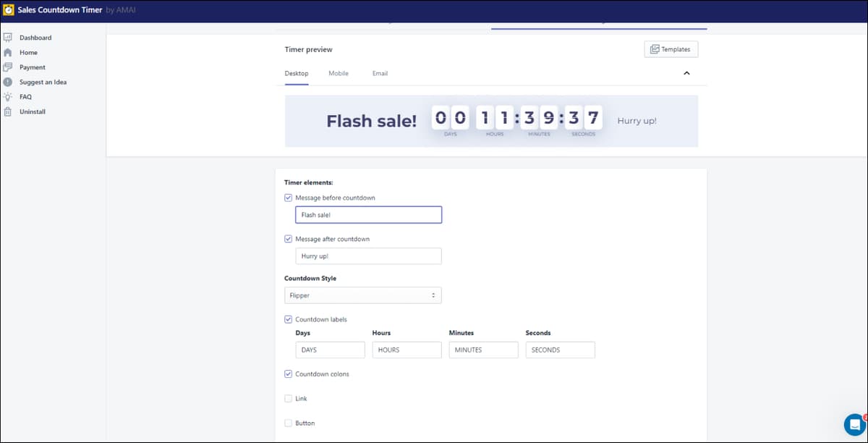Open the FAQ sidebar item

point(25,97)
